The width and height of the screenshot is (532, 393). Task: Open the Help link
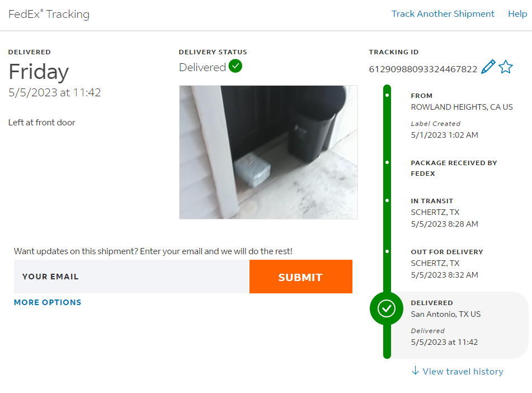point(517,14)
